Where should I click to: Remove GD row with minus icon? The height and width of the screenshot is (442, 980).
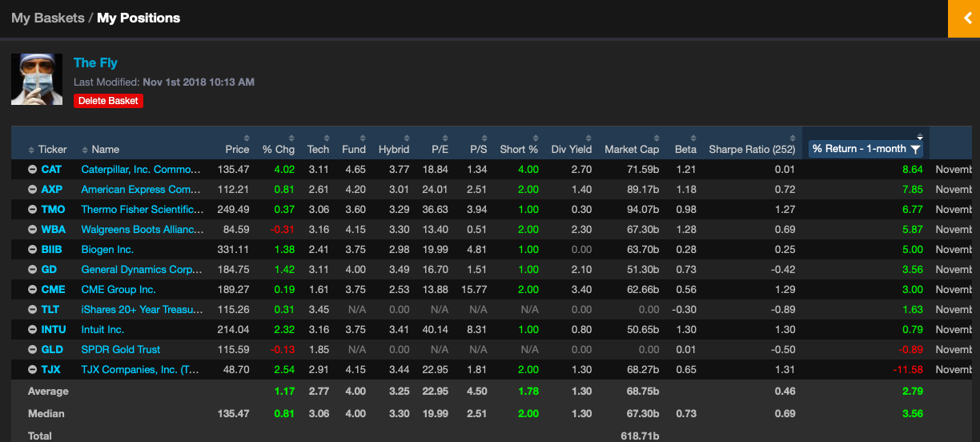pyautogui.click(x=32, y=270)
